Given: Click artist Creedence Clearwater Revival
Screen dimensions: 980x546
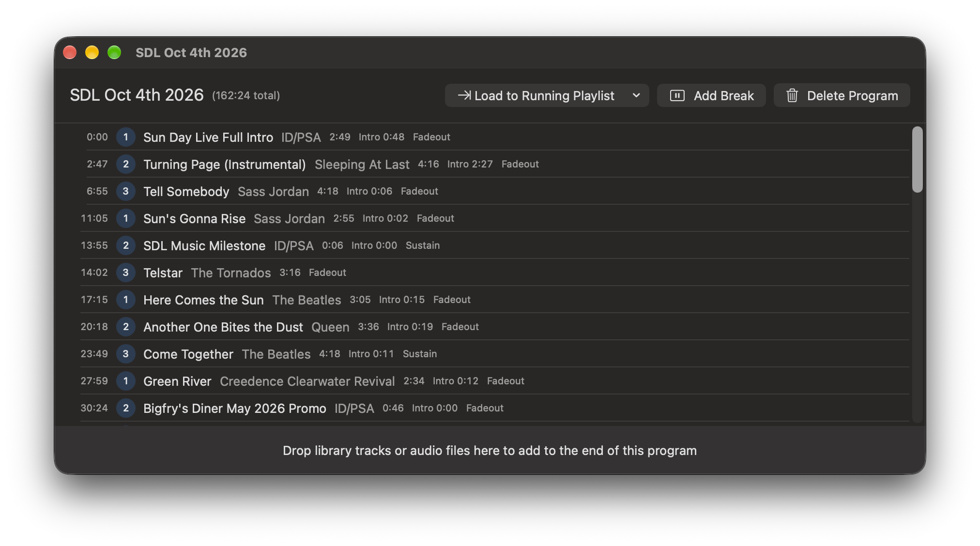Looking at the screenshot, I should click(307, 381).
